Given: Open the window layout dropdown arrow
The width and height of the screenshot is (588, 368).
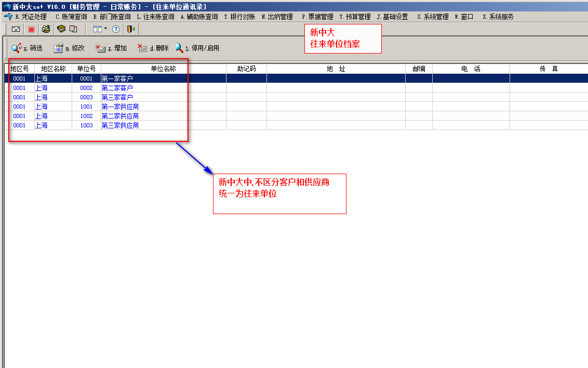Looking at the screenshot, I should [106, 29].
